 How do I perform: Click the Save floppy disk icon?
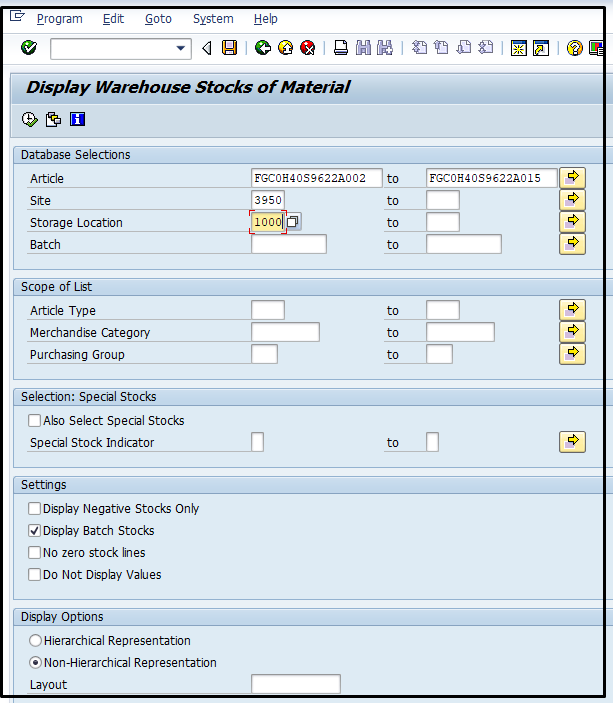(x=230, y=48)
